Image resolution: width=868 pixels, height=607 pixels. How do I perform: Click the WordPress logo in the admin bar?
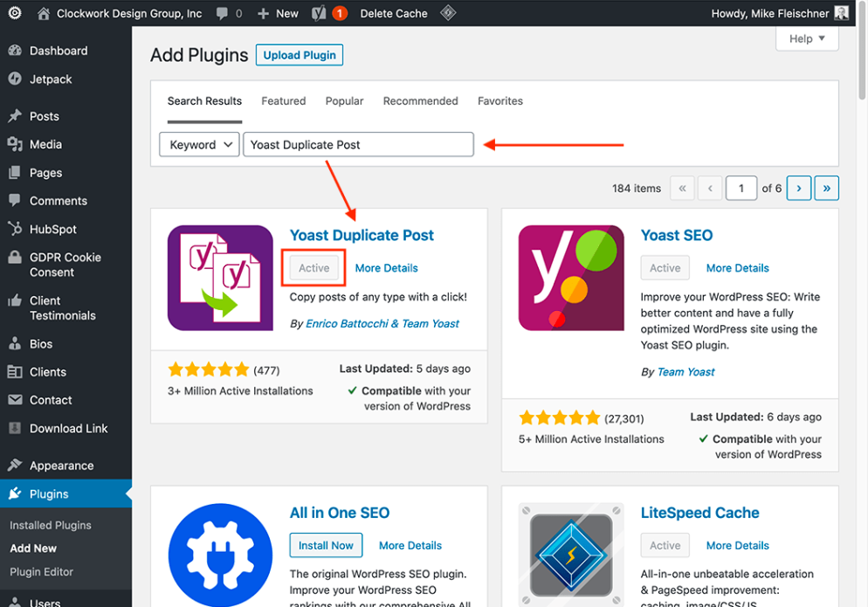coord(13,13)
